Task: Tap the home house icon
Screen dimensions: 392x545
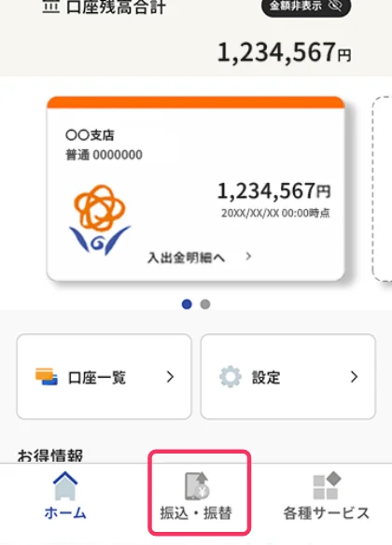Action: click(65, 485)
